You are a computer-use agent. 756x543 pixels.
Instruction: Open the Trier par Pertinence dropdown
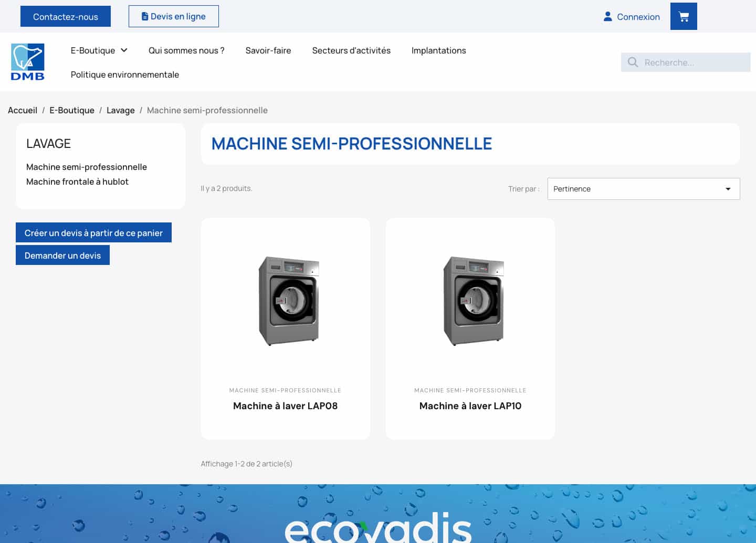pos(644,189)
